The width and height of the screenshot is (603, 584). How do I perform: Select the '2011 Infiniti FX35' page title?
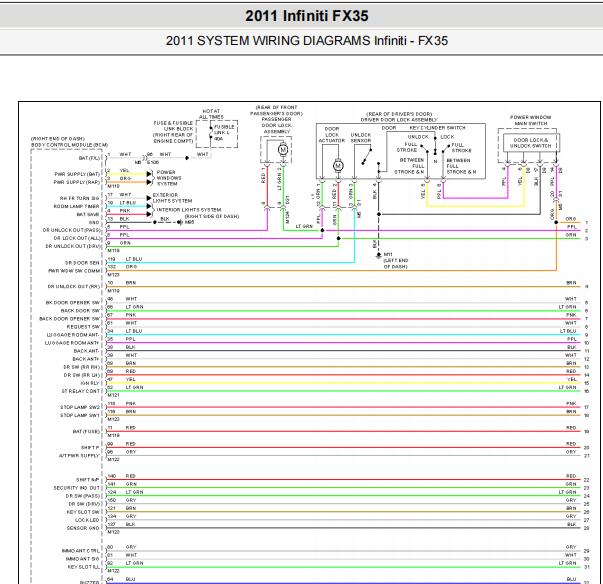306,16
